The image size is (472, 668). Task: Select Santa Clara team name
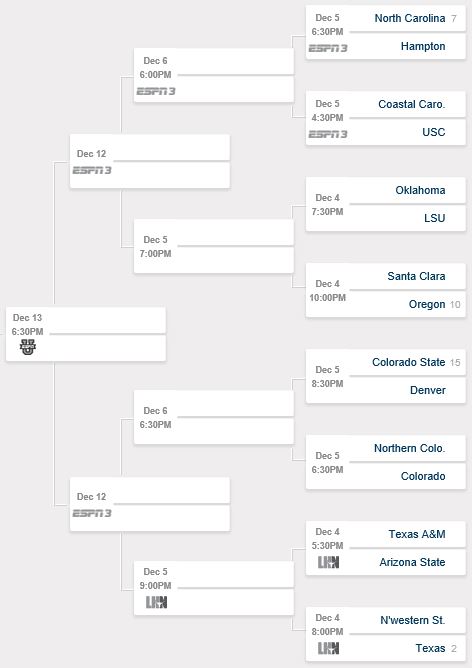point(416,276)
